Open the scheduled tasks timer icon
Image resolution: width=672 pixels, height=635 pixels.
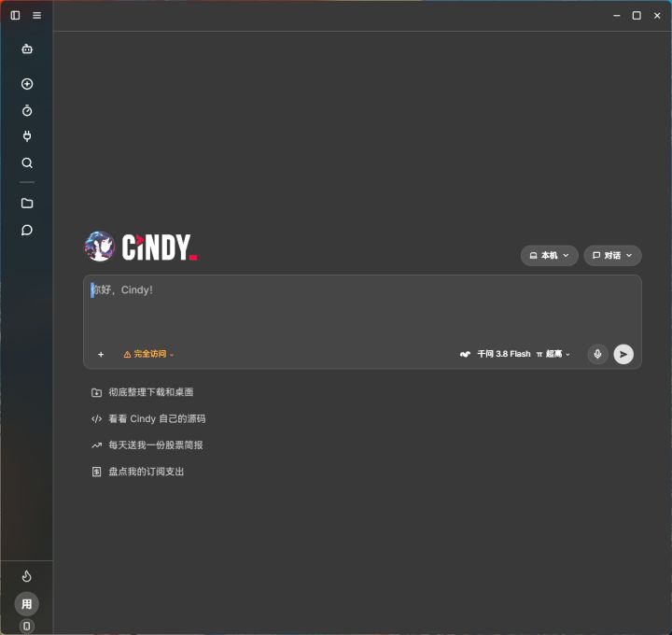click(x=27, y=110)
